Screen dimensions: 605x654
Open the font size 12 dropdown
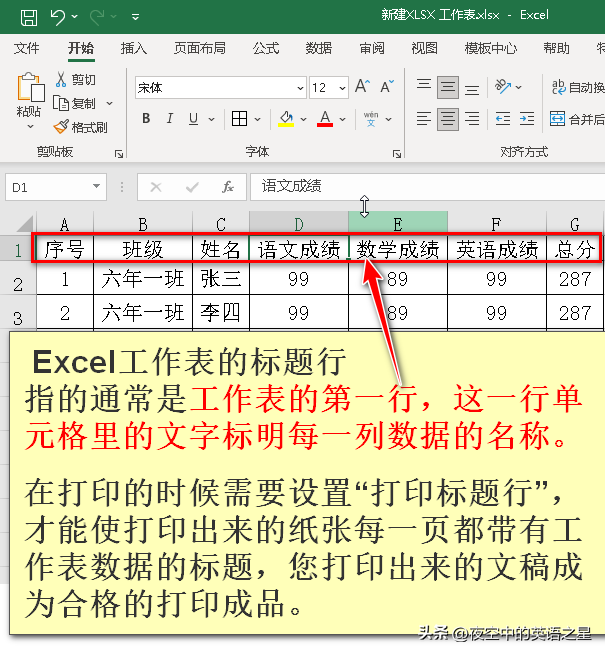(342, 88)
